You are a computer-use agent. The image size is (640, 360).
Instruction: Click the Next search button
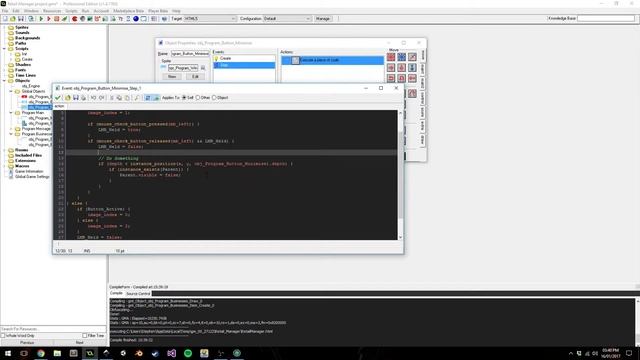pyautogui.click(x=80, y=343)
